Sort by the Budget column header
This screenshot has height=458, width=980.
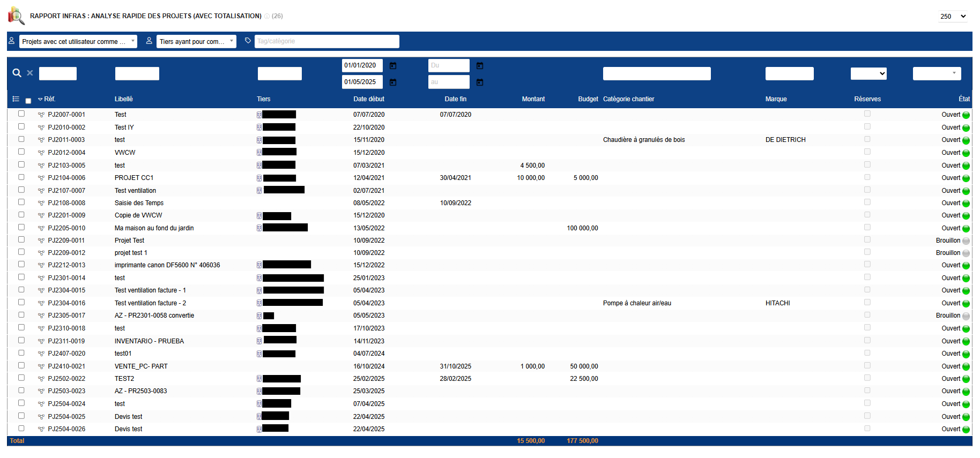tap(588, 99)
